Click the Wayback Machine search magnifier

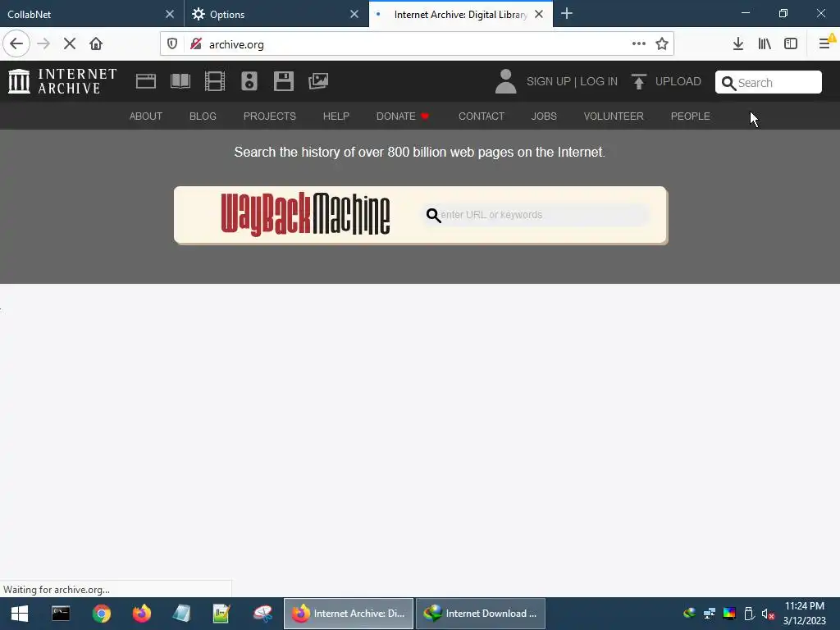click(x=433, y=216)
